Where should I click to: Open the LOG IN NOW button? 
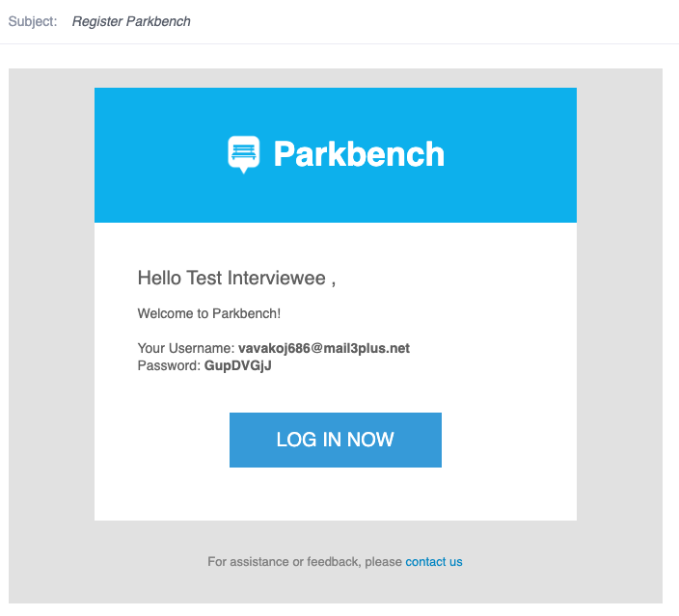click(336, 440)
